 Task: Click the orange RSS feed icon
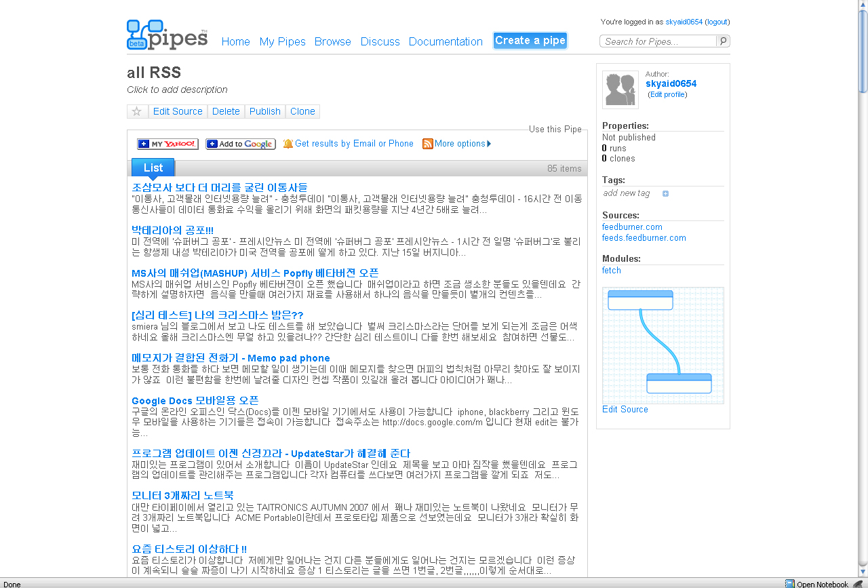pos(428,144)
